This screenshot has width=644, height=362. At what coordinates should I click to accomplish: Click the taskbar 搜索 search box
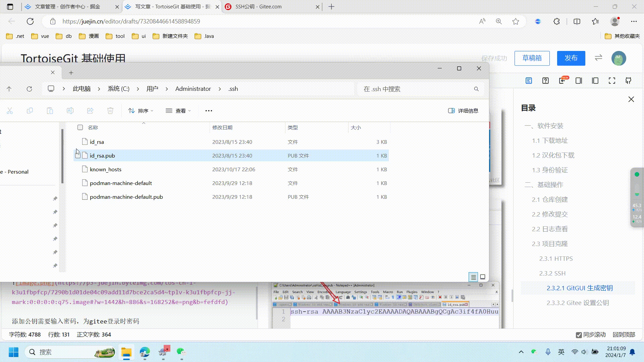[70, 352]
